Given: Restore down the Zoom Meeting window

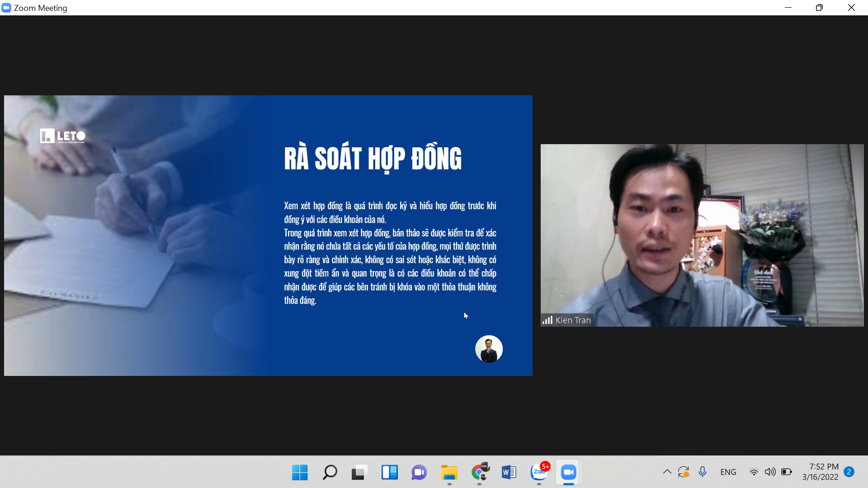Looking at the screenshot, I should pos(819,8).
